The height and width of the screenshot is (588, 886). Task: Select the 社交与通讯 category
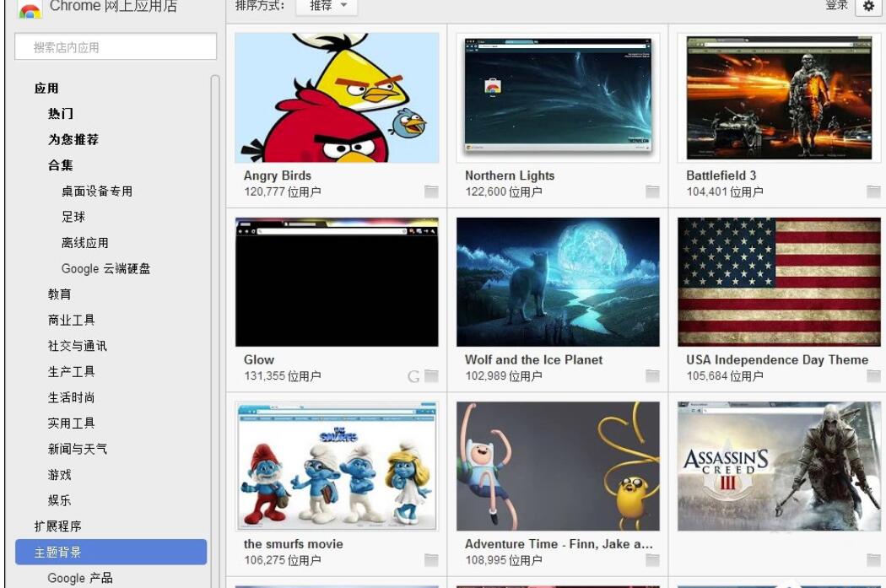point(78,346)
